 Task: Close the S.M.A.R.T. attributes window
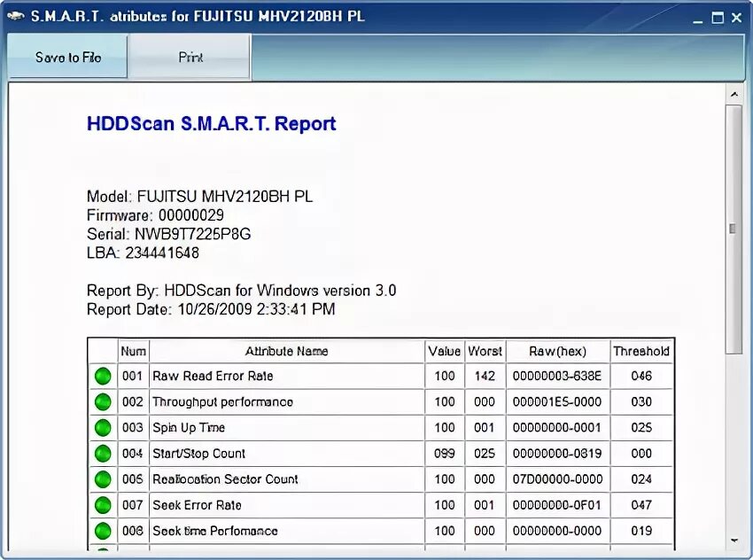tap(737, 19)
